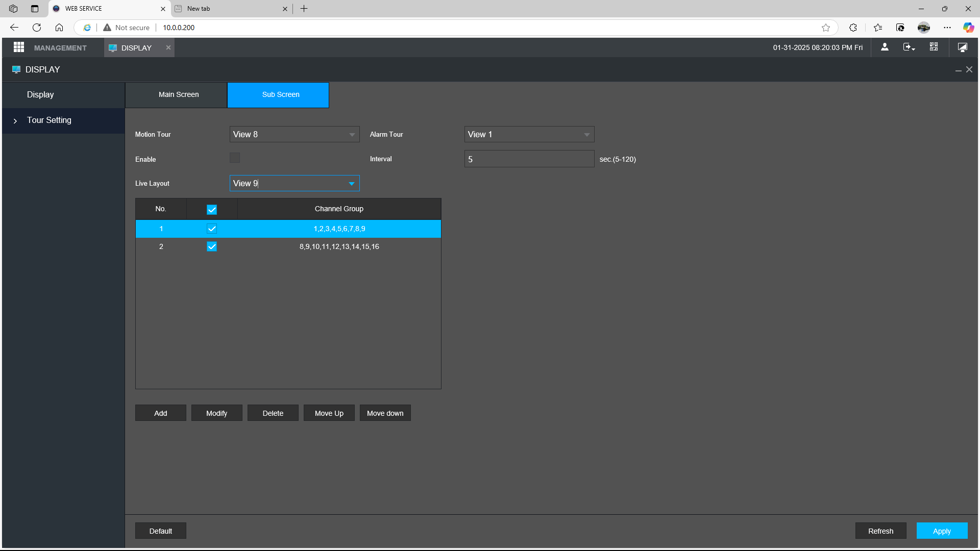Click the Channel Group column header
Screen dimensions: 980x551
(339, 209)
